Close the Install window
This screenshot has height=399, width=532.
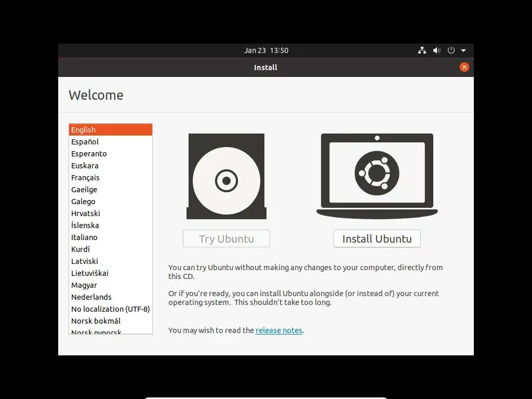click(464, 67)
